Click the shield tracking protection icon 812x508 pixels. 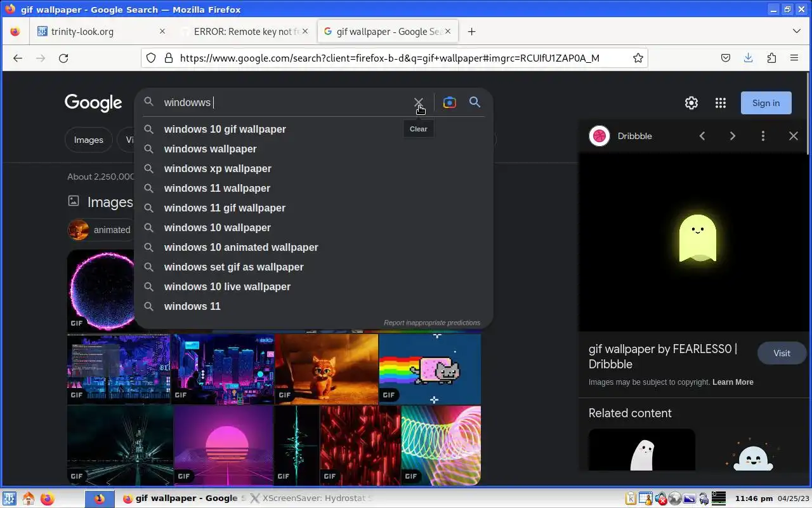151,58
